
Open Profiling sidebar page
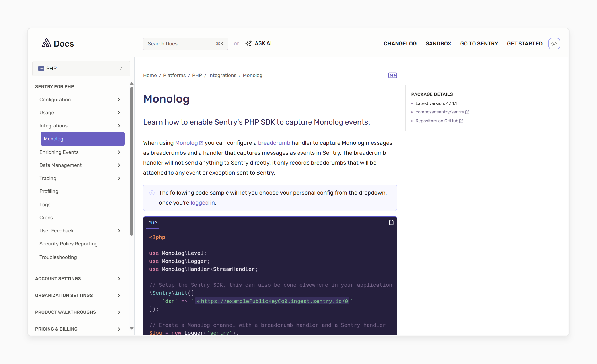[x=49, y=191]
